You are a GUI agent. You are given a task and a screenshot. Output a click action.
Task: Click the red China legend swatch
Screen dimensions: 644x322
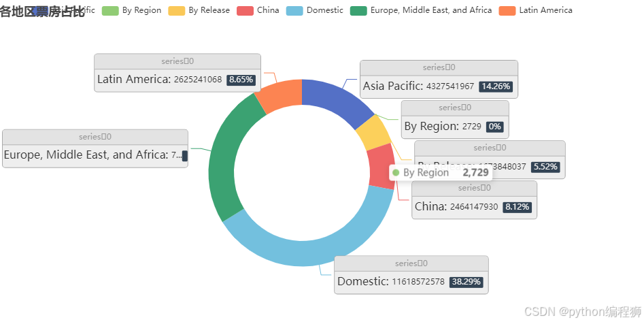coord(245,11)
